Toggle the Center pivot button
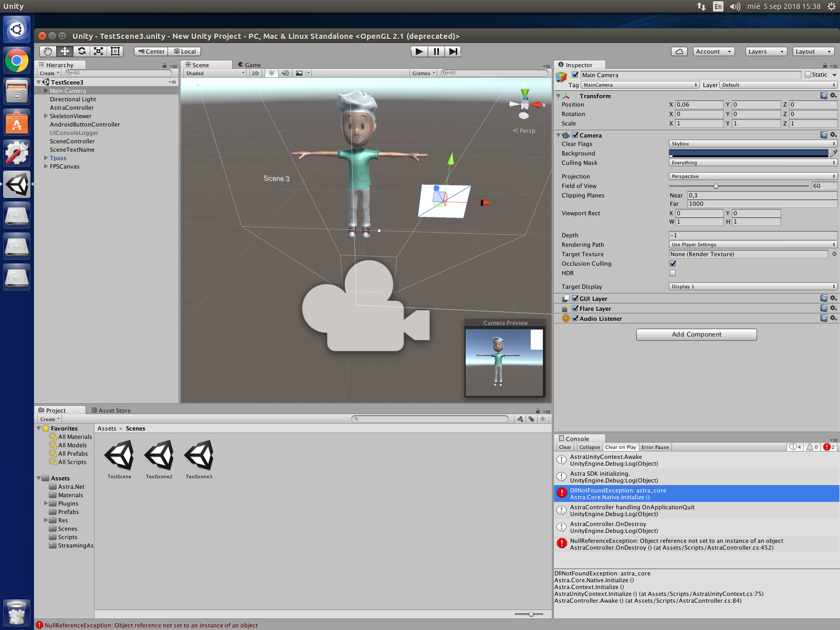 tap(151, 51)
